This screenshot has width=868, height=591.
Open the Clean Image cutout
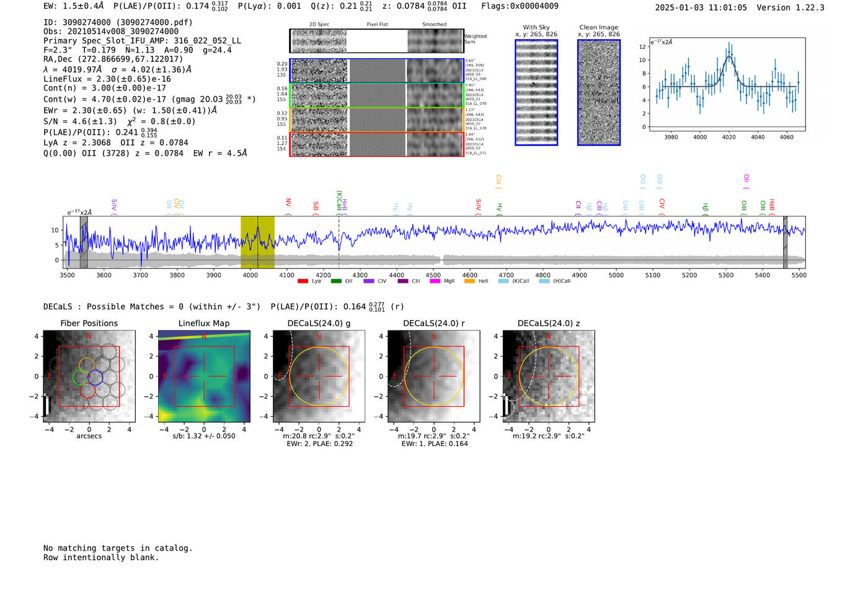599,92
